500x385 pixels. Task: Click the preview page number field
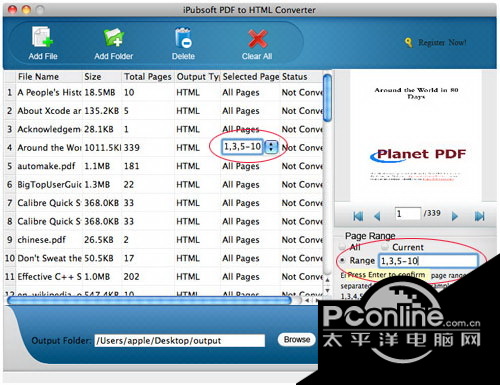pos(408,213)
